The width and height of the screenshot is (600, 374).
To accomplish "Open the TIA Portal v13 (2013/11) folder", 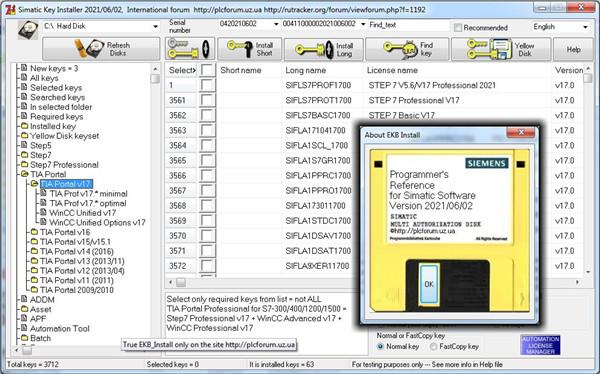I will point(82,261).
